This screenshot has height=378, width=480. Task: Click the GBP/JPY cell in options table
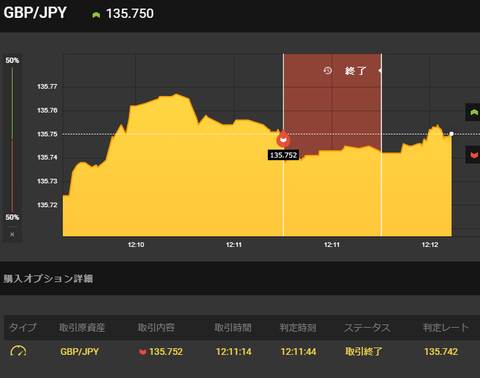[x=80, y=352]
